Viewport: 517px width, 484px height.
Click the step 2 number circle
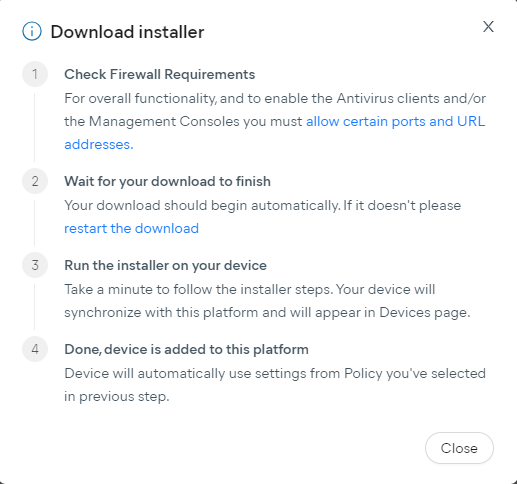[x=35, y=181]
